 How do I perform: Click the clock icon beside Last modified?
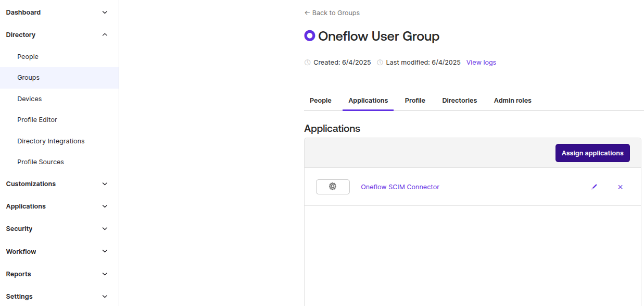pyautogui.click(x=380, y=63)
